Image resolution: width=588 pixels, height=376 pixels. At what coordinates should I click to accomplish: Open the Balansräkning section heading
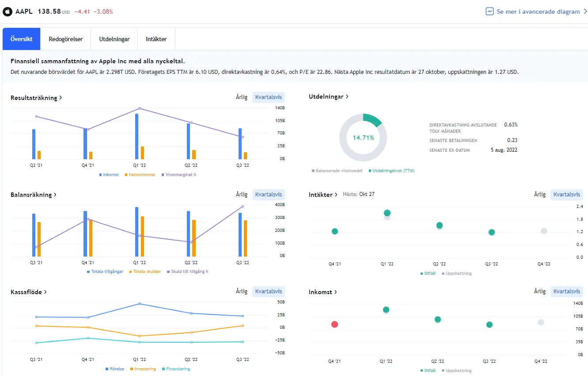(x=34, y=195)
